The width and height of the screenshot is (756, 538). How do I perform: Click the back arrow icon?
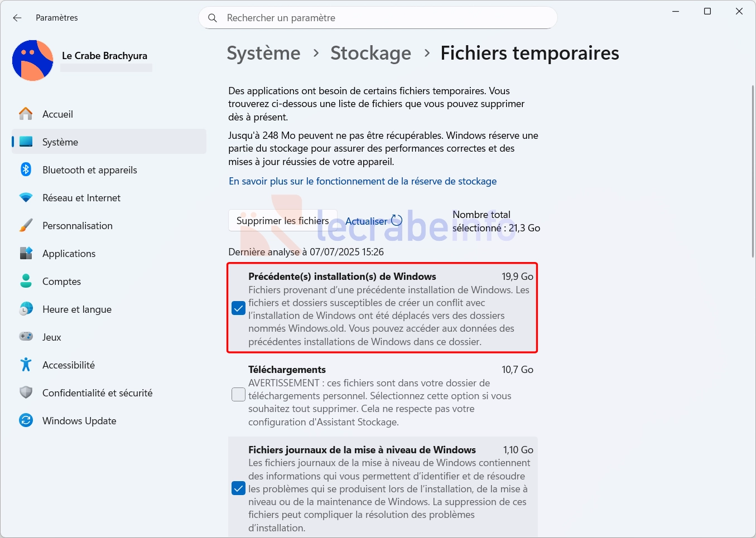click(x=17, y=18)
